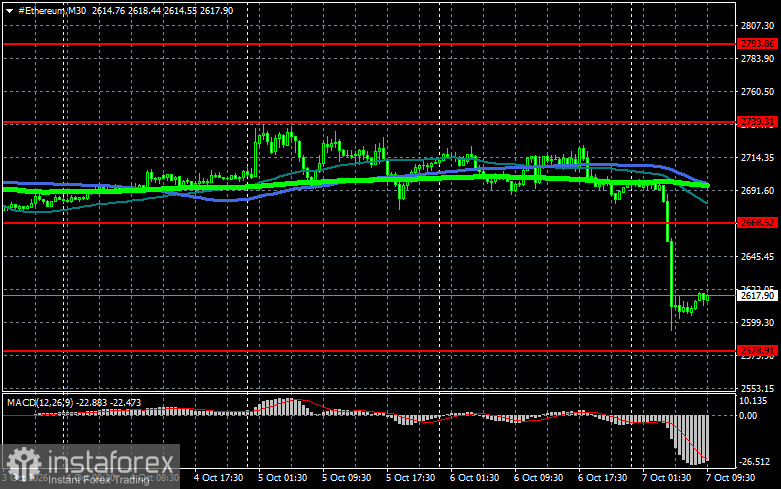Click the 2553.15 price axis value

point(758,388)
